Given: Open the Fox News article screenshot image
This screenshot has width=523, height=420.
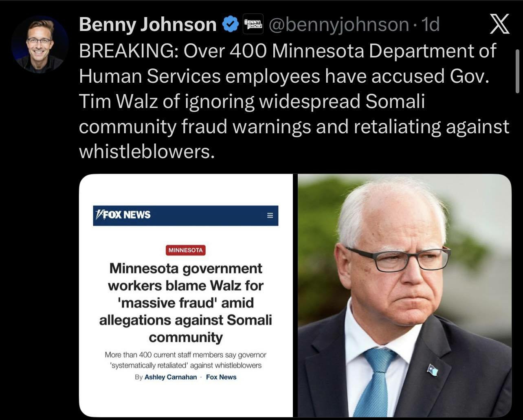Looking at the screenshot, I should [x=186, y=295].
